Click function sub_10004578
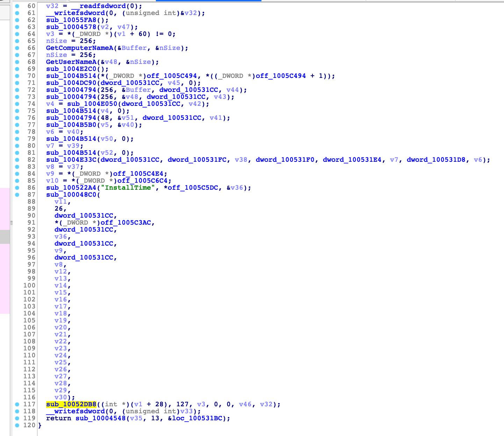The height and width of the screenshot is (436, 504). [71, 27]
